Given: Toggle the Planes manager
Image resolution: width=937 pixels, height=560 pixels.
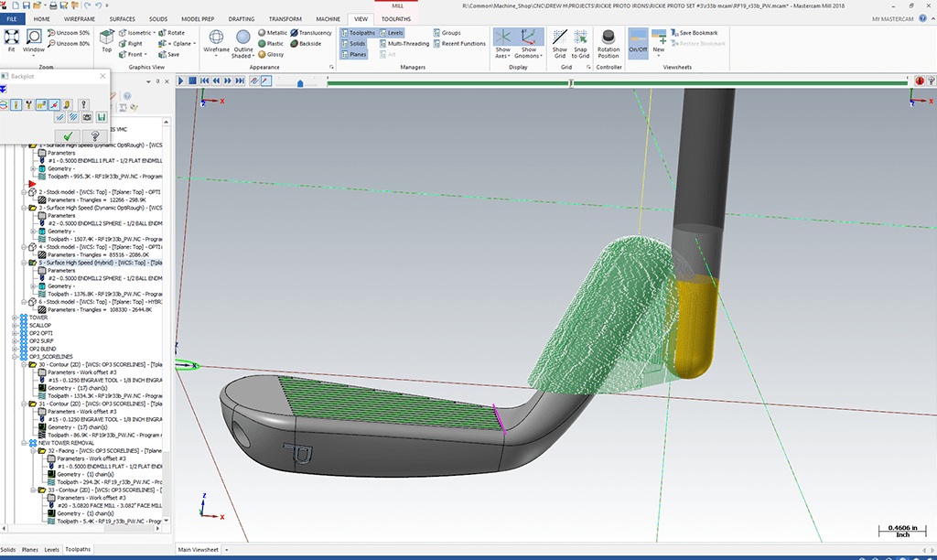Looking at the screenshot, I should click(x=354, y=54).
